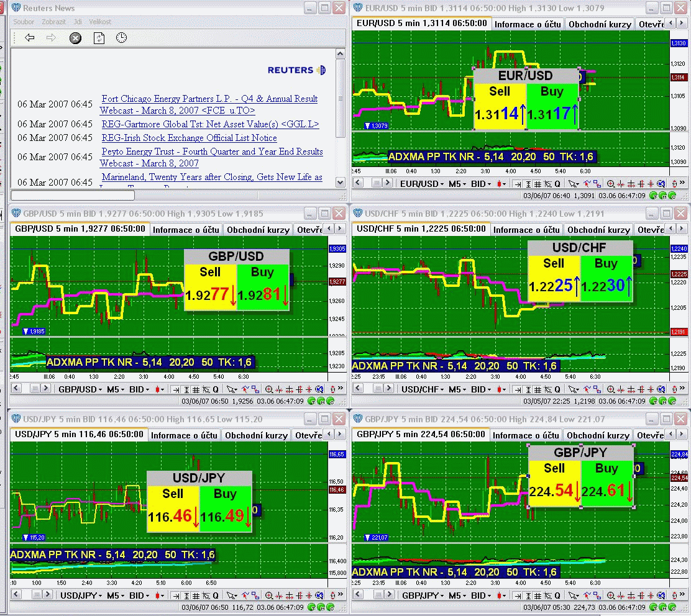Image resolution: width=691 pixels, height=616 pixels.
Task: Toggle grid icon in EUR/USD chart toolbar
Action: coord(538,184)
